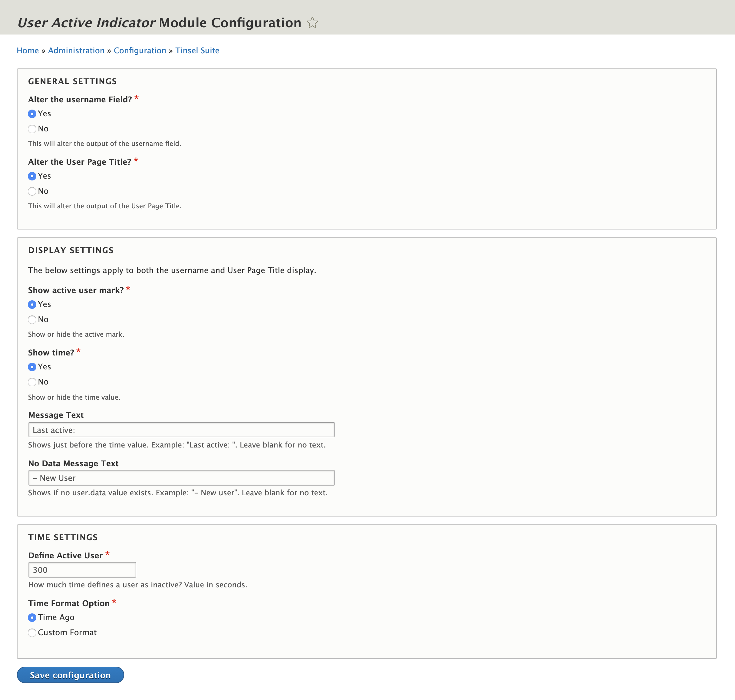
Task: Select No for Show active user mark
Action: [32, 319]
